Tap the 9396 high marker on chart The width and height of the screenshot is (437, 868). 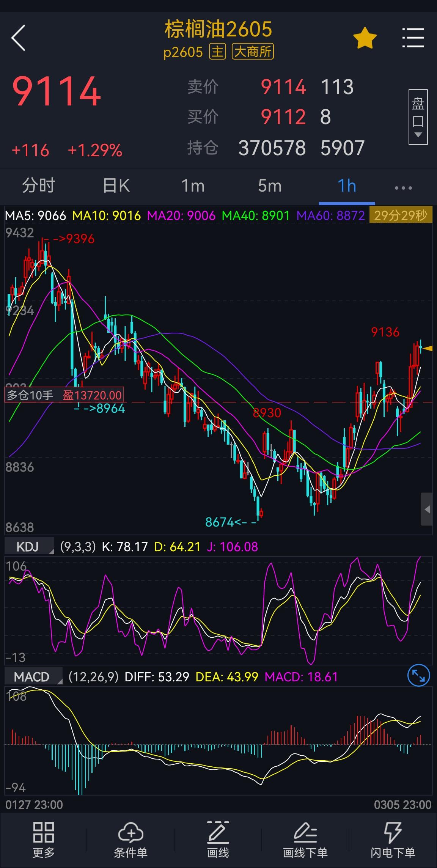point(80,239)
